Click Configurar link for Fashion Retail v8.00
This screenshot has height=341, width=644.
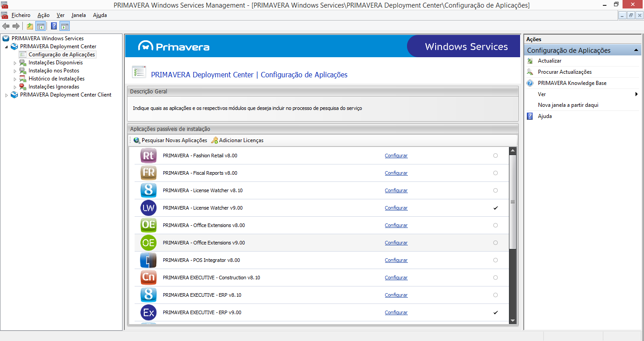[x=396, y=156]
